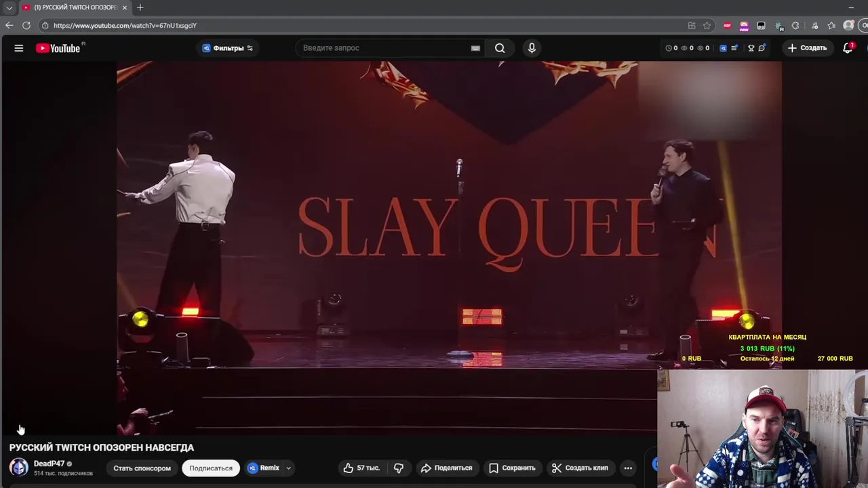Click the vidIQ logo icon near counters
Viewport: 868px width, 488px height.
coord(723,48)
